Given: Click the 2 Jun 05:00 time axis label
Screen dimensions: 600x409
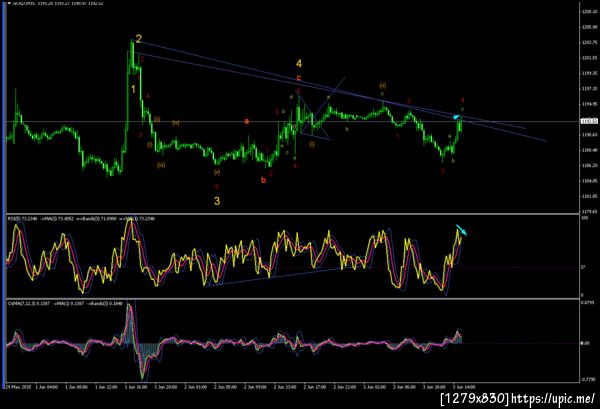Looking at the screenshot, I should (x=225, y=387).
